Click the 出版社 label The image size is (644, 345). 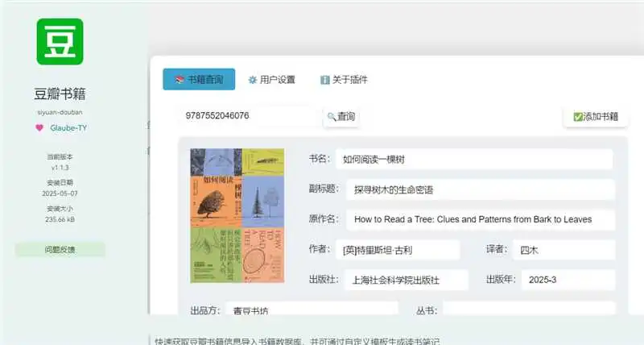click(324, 280)
